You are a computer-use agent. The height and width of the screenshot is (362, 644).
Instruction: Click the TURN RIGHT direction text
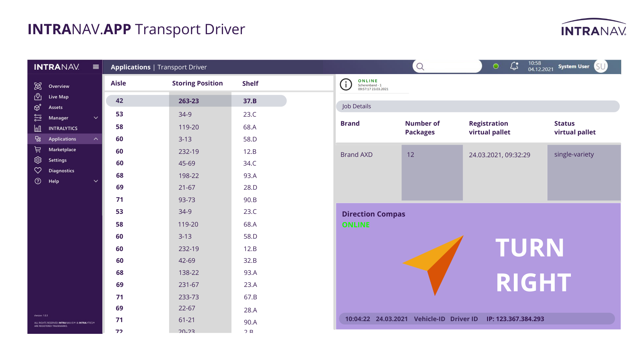click(x=533, y=265)
